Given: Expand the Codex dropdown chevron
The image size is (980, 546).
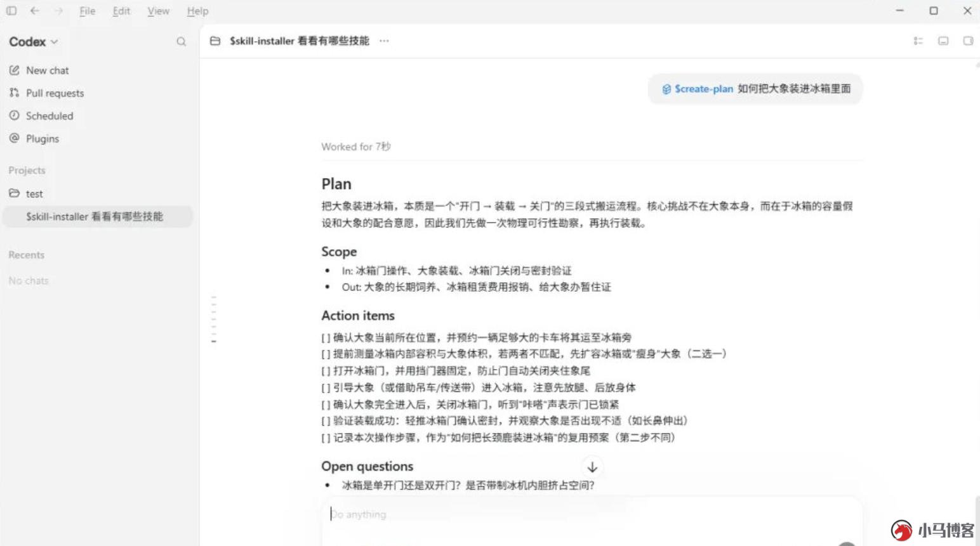Looking at the screenshot, I should [x=55, y=42].
